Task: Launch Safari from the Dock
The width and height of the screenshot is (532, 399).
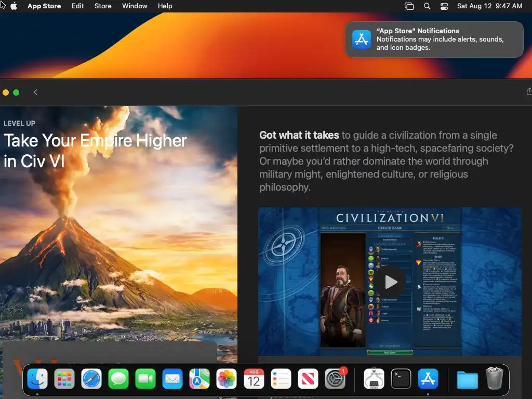Action: tap(91, 379)
